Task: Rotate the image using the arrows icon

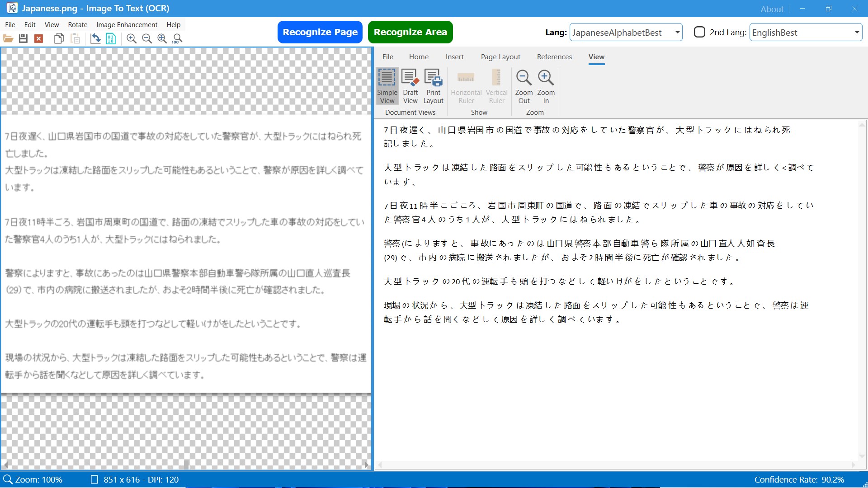Action: tap(95, 38)
